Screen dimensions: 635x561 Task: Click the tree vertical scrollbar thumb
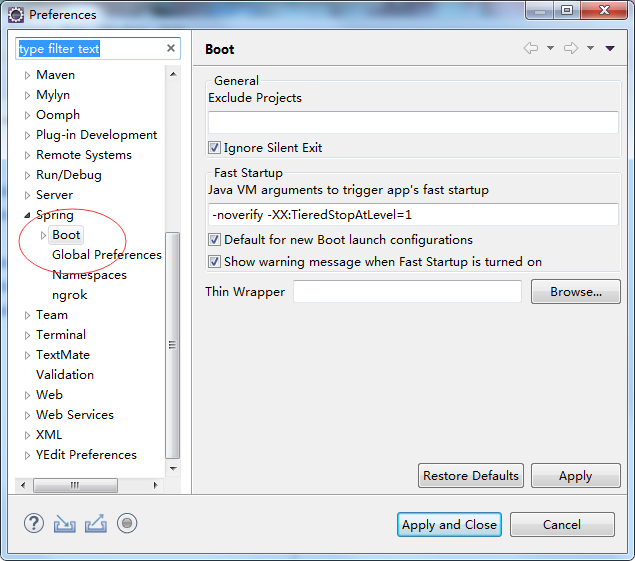pos(172,345)
